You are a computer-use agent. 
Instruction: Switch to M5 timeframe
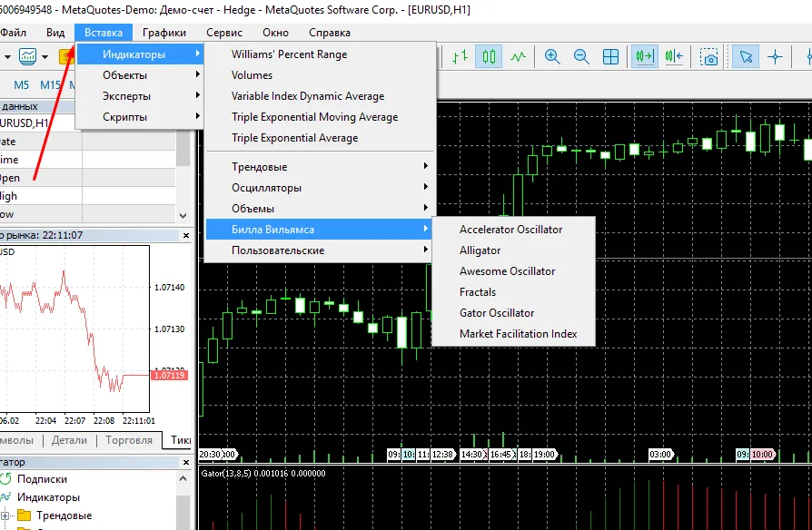21,85
